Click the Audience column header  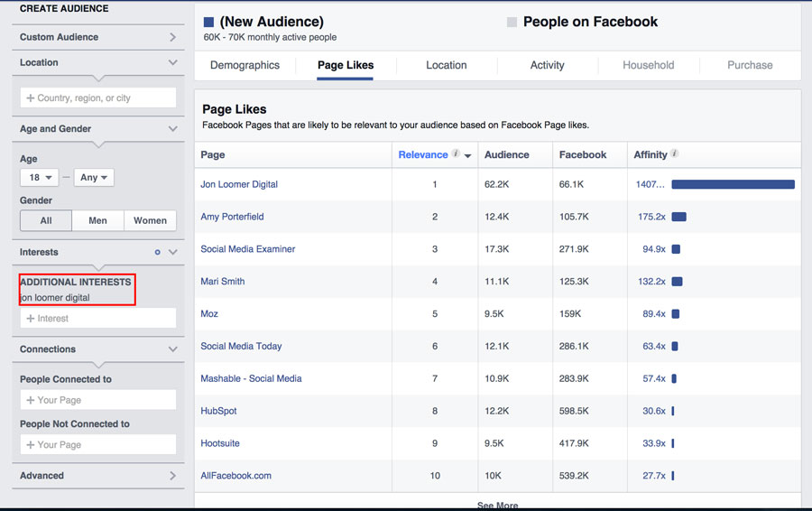[506, 155]
